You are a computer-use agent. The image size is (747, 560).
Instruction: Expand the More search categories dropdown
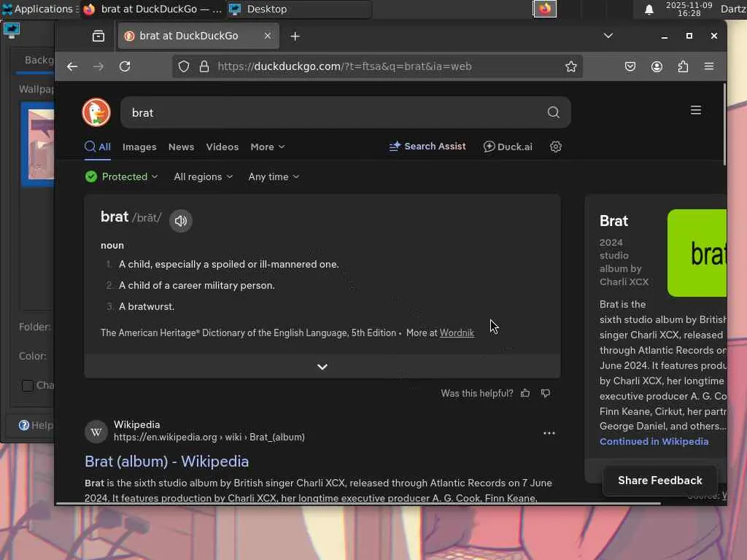click(268, 147)
